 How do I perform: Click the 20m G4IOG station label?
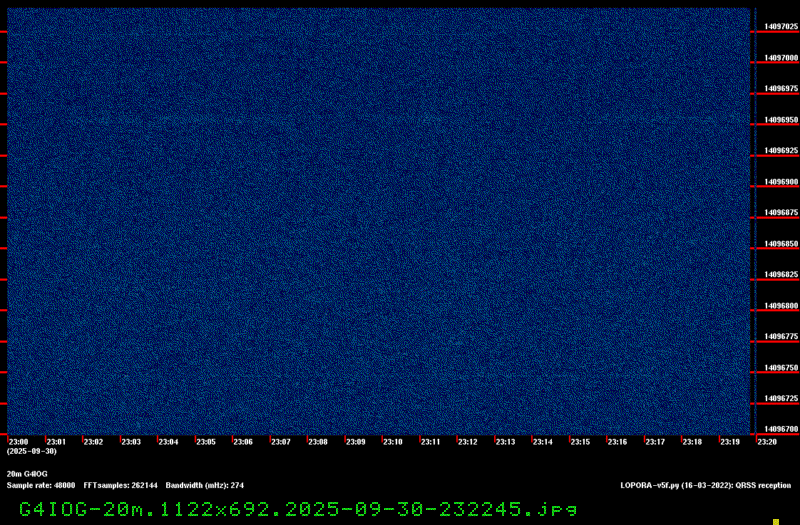[27, 473]
